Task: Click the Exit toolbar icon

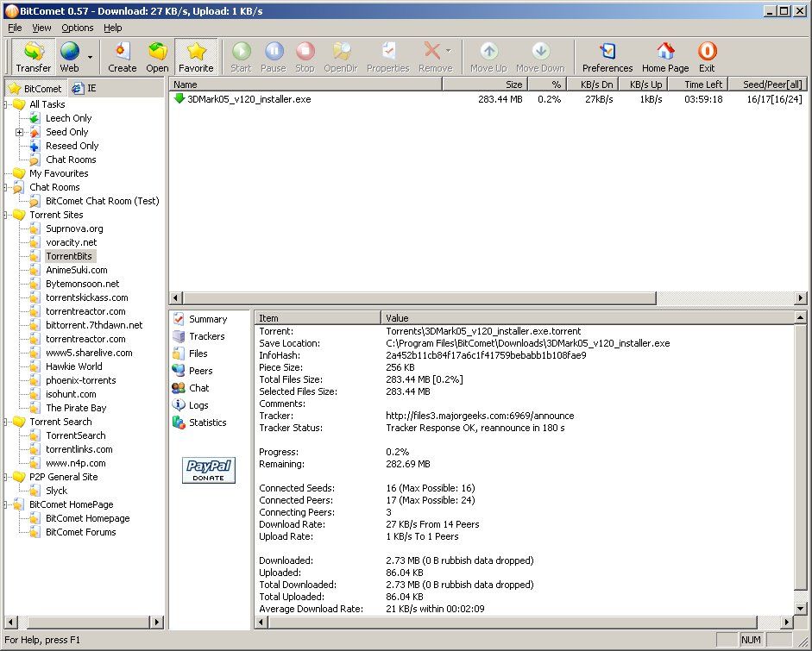Action: (707, 52)
